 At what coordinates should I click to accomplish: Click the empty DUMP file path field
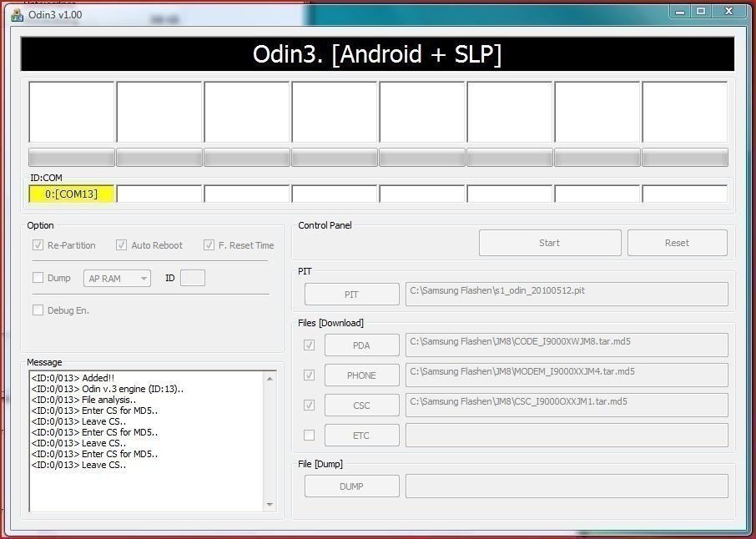click(567, 486)
